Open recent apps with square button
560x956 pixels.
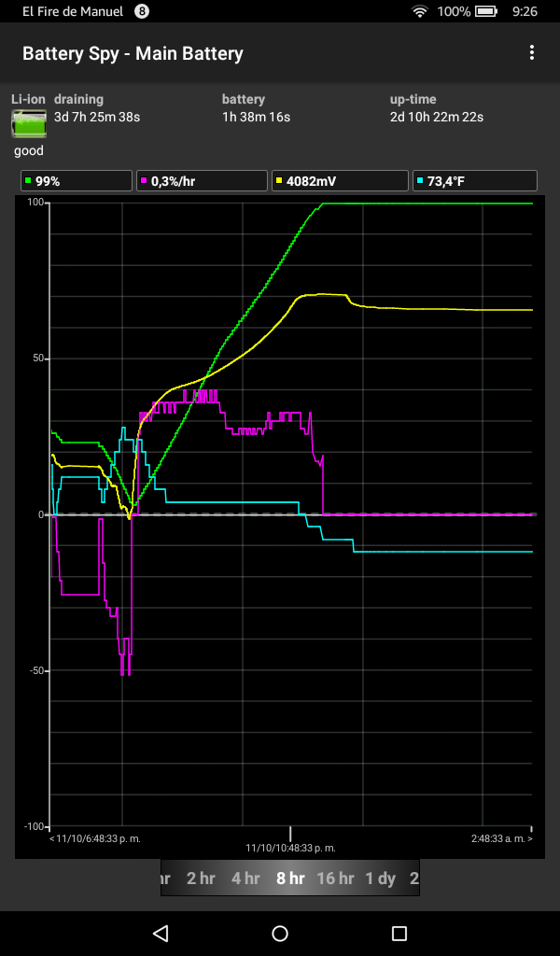pos(399,933)
